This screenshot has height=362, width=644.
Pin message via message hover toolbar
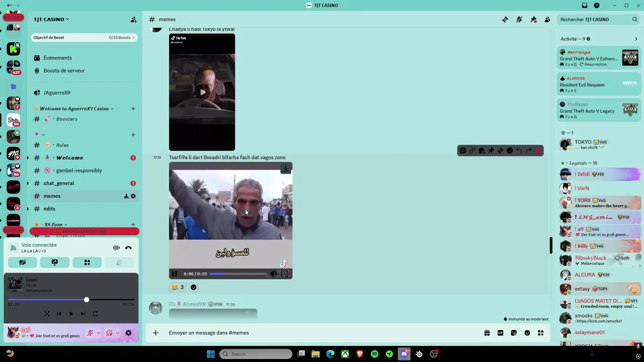491,151
